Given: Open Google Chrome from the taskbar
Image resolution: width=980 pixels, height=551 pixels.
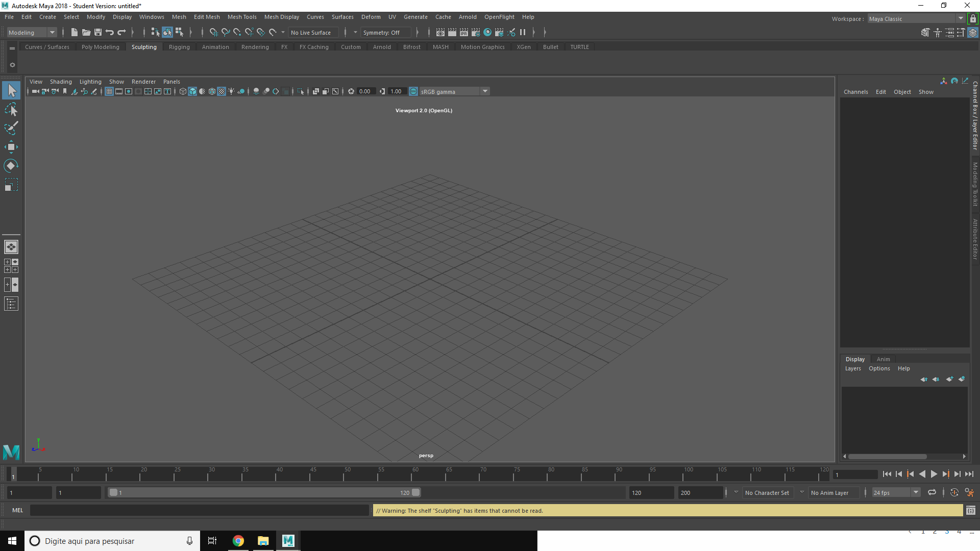Looking at the screenshot, I should tap(238, 541).
